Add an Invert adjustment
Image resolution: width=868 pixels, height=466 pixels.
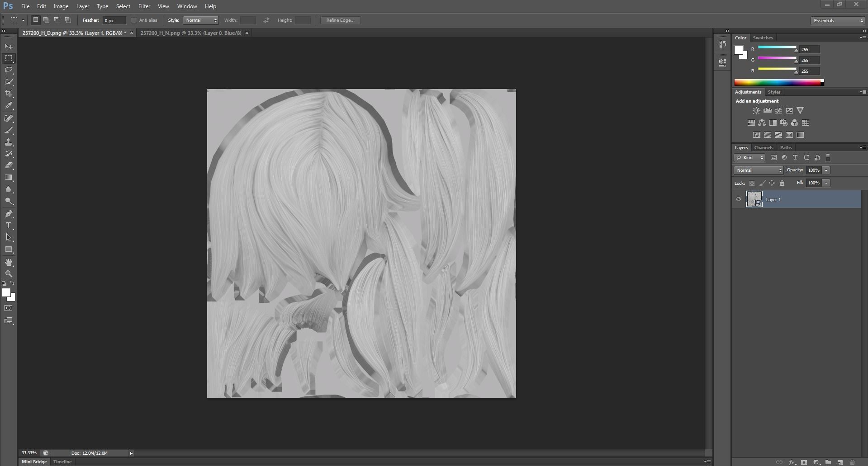click(757, 135)
